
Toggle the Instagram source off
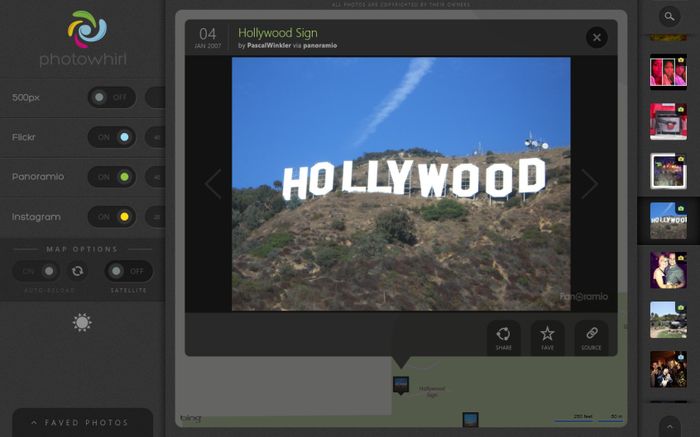tap(112, 216)
